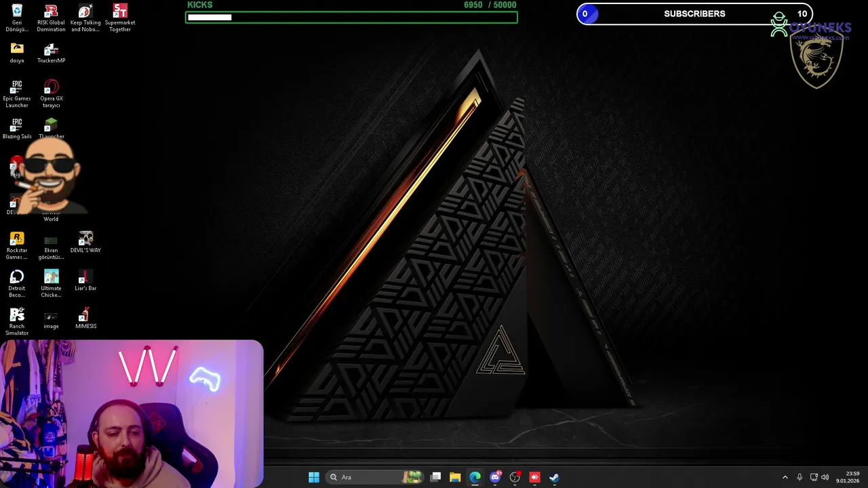Launch Rockstar Games Launcher icon
This screenshot has width=868, height=488.
point(17,245)
